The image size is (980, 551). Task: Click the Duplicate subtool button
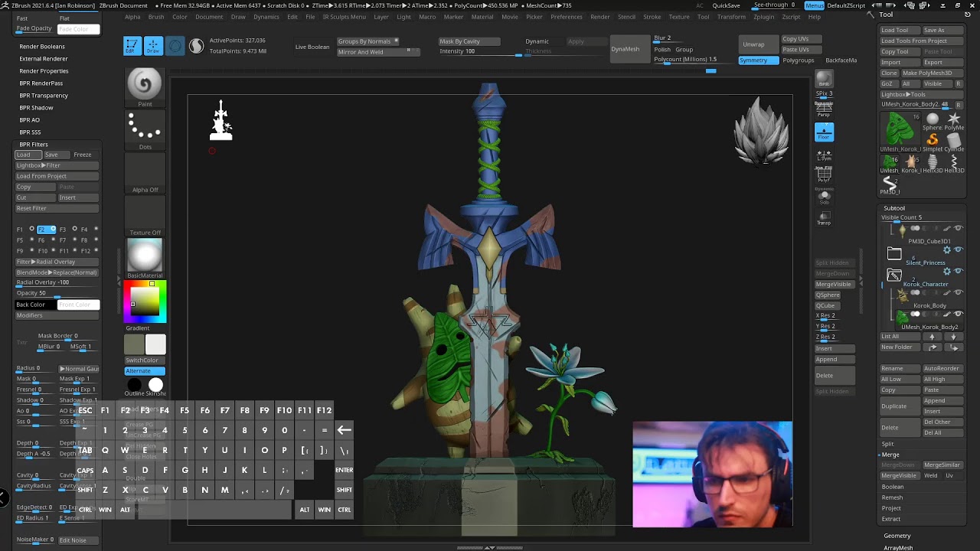click(x=899, y=406)
